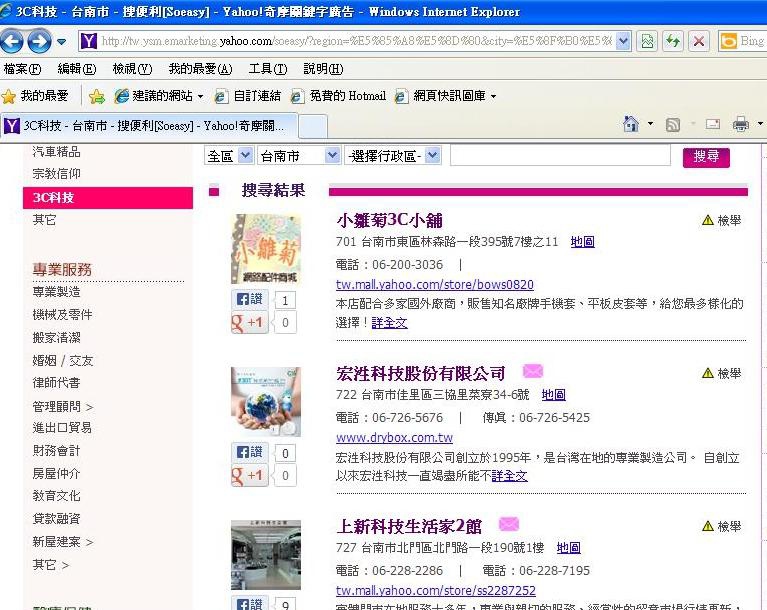The width and height of the screenshot is (767, 610).
Task: Open the recent pages history dropdown arrow
Action: coord(62,42)
